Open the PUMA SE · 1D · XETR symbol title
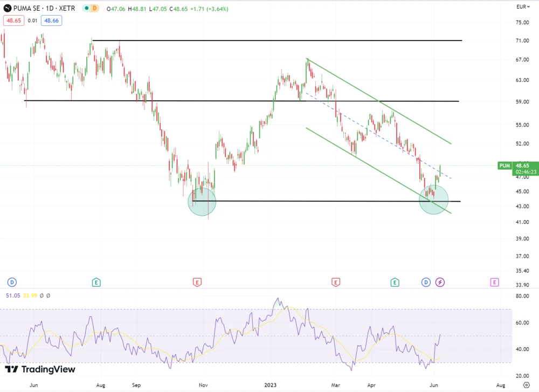The height and width of the screenshot is (392, 539). (44, 8)
